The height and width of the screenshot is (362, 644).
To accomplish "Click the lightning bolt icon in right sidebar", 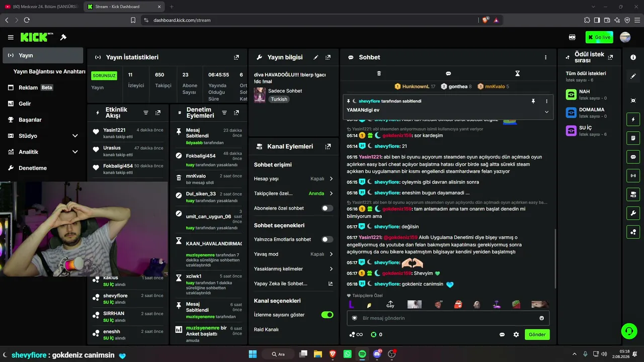I will click(633, 120).
